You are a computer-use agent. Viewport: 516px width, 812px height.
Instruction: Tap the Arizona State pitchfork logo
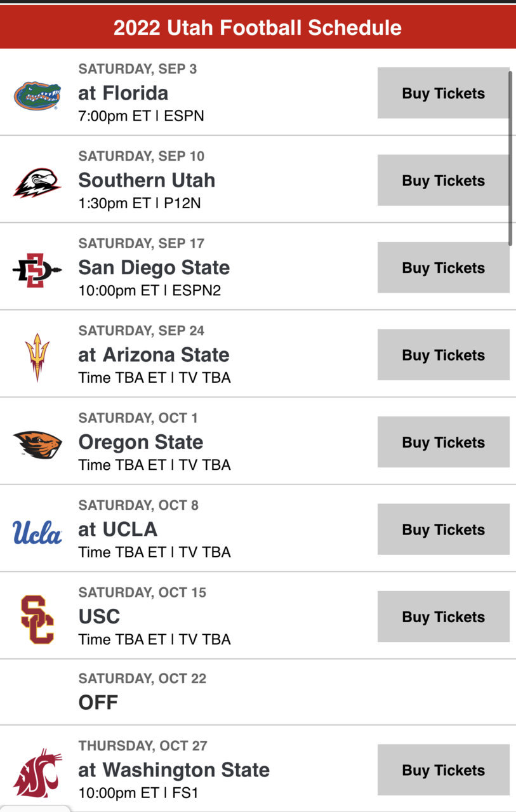coord(37,357)
